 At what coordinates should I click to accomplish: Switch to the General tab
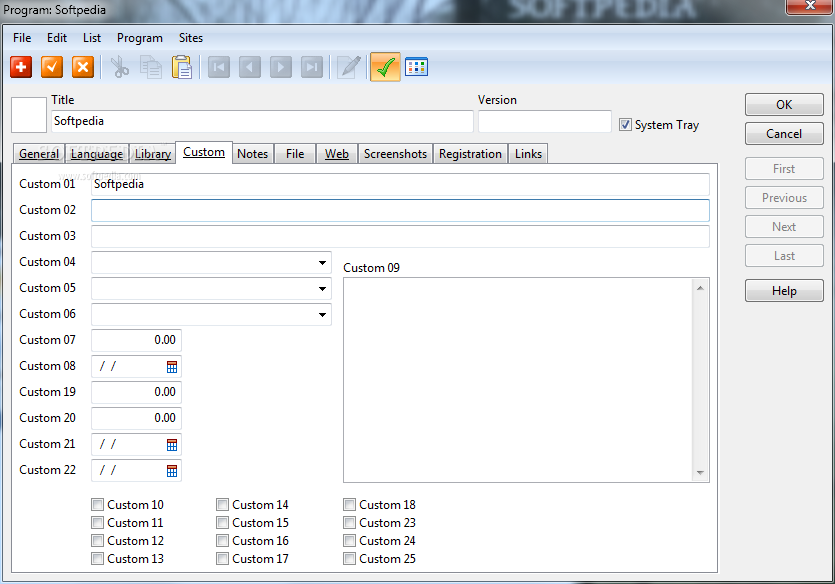(39, 154)
